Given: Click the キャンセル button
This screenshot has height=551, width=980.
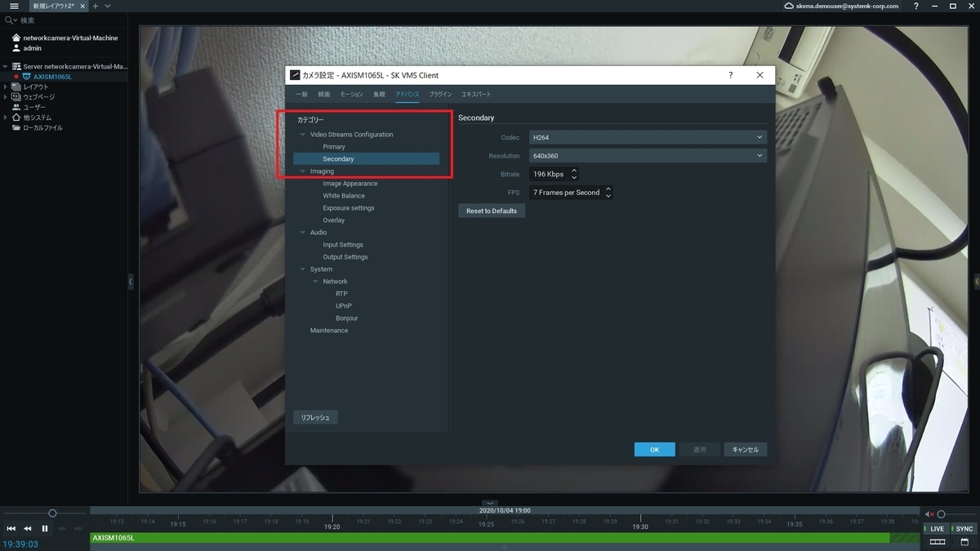Looking at the screenshot, I should tap(746, 450).
